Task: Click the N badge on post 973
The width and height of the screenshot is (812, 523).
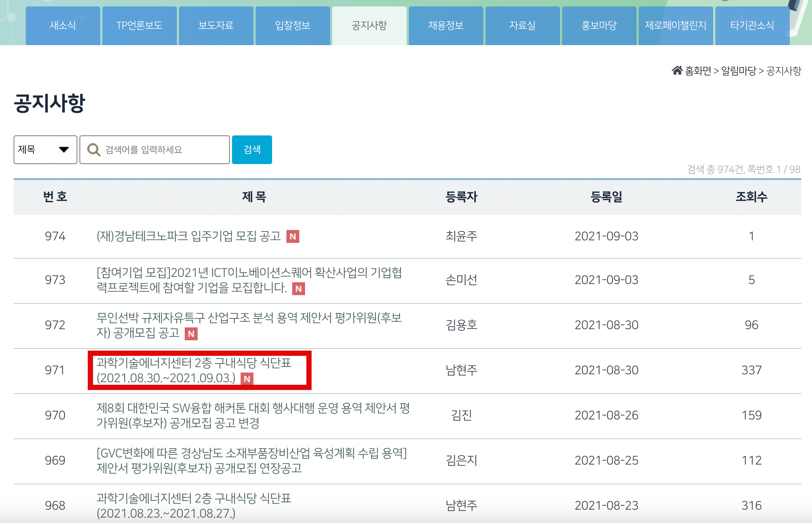Action: pos(298,289)
